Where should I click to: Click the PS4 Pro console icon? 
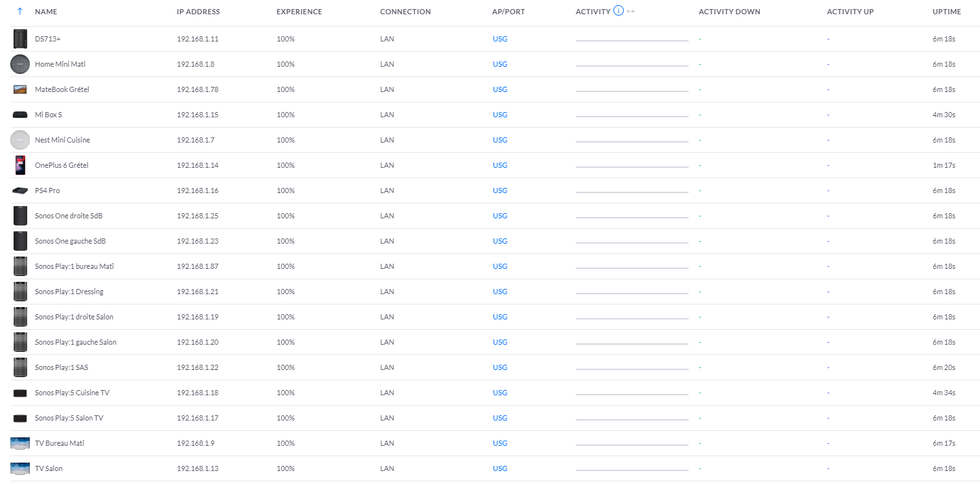pyautogui.click(x=20, y=190)
